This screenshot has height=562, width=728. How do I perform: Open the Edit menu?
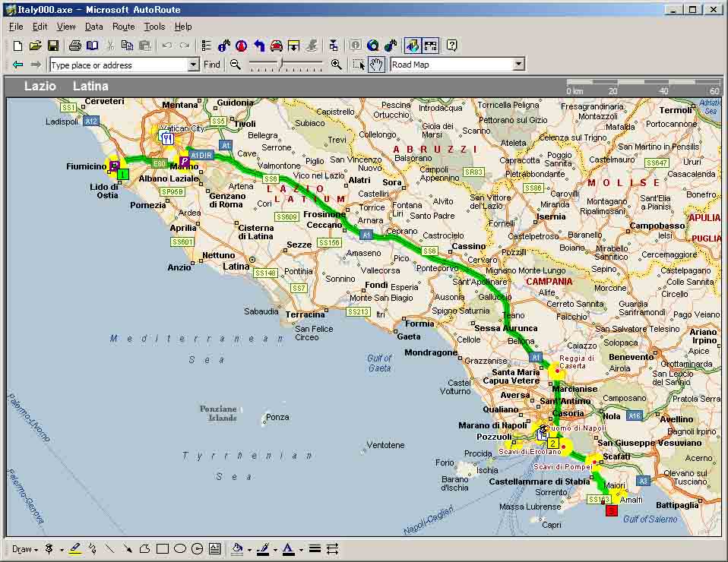[40, 27]
